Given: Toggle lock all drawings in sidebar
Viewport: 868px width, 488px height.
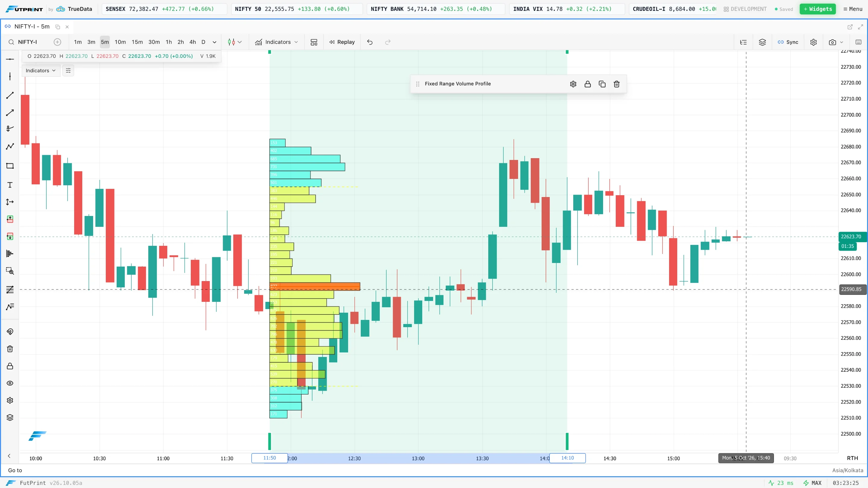Looking at the screenshot, I should [x=10, y=366].
